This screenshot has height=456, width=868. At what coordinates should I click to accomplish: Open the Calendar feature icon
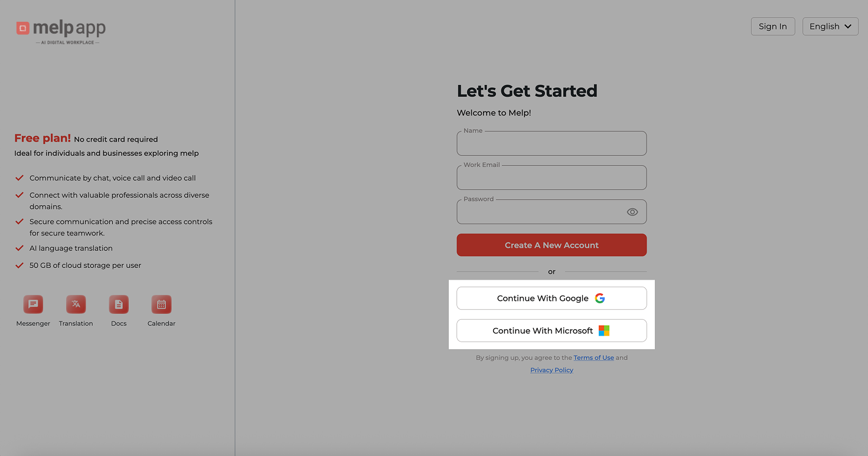tap(161, 304)
